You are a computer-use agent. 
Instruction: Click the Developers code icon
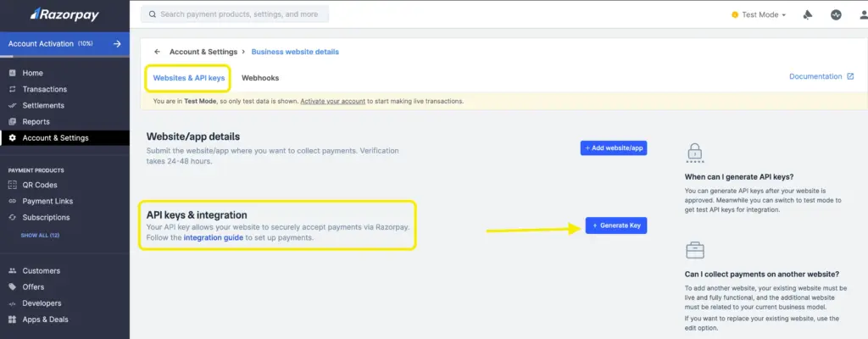coord(12,303)
